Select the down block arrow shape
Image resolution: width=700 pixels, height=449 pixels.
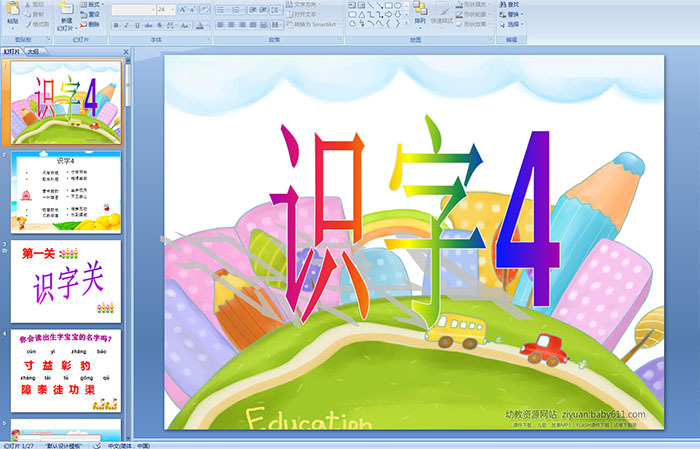click(x=397, y=15)
